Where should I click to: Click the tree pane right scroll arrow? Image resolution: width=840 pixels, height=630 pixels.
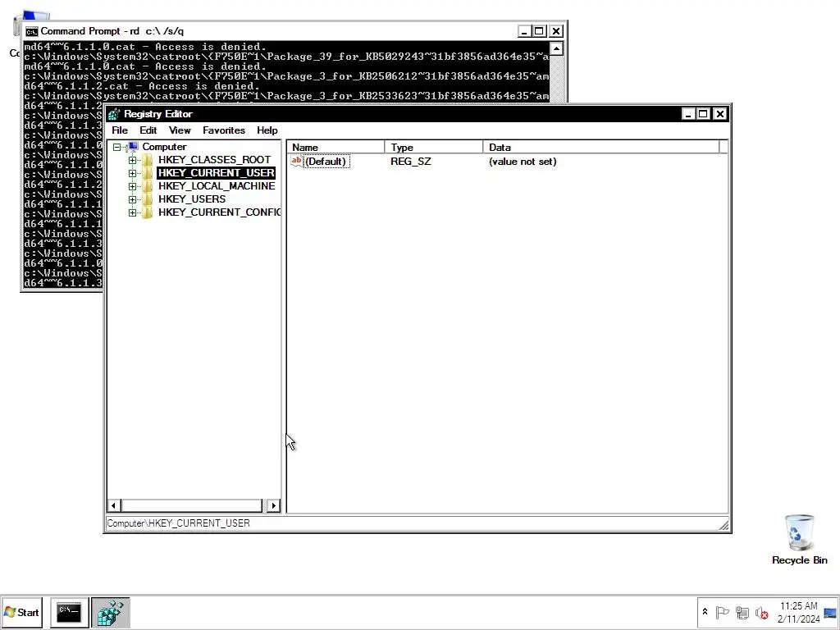pos(273,505)
